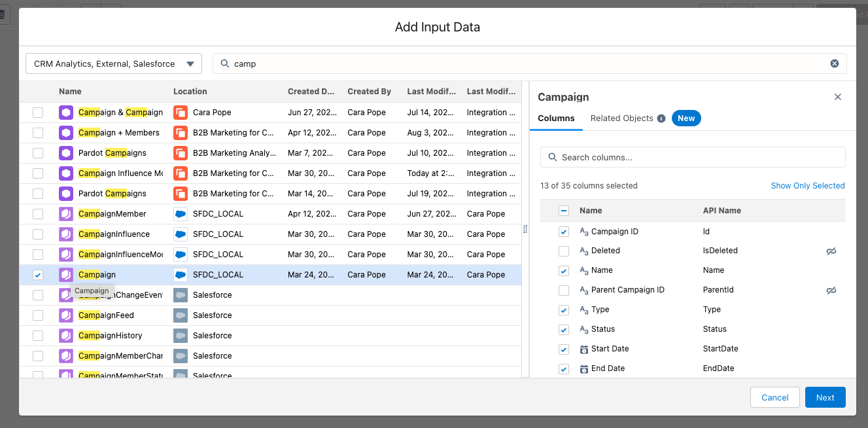Screen dimensions: 868x428
Task: Click the calendar icon next to Start Date
Action: [584, 349]
